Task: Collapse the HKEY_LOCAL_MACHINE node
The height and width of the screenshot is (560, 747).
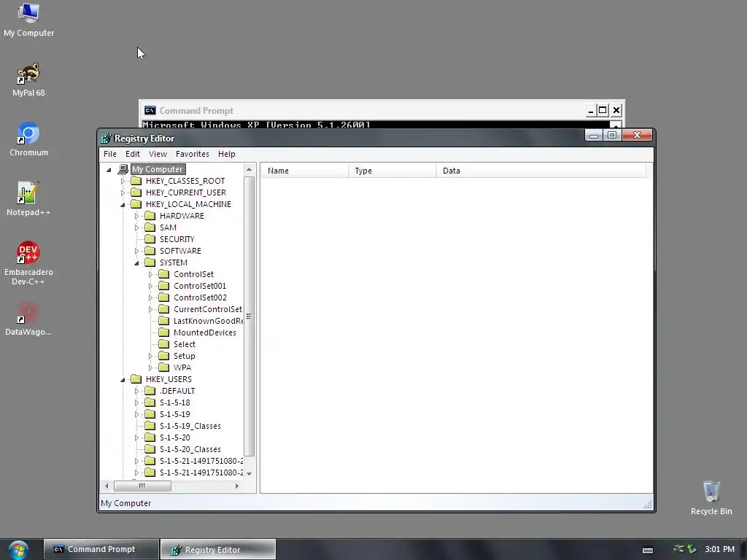Action: tap(123, 205)
